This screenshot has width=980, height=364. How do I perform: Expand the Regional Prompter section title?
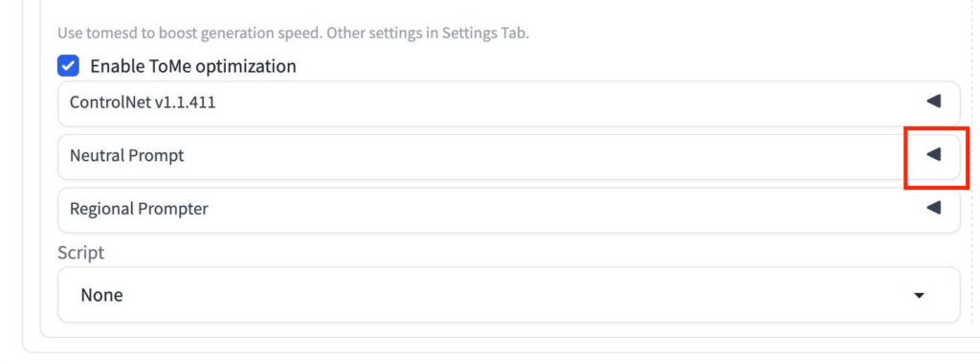pyautogui.click(x=139, y=209)
